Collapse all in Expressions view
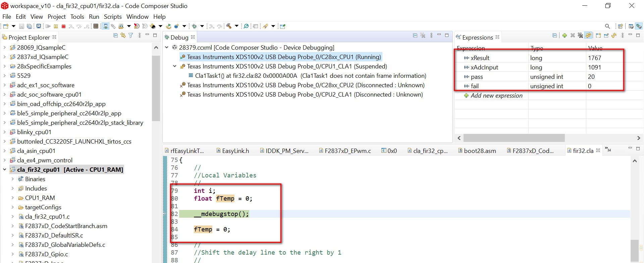Screen dimensions: 644x263 pos(554,35)
